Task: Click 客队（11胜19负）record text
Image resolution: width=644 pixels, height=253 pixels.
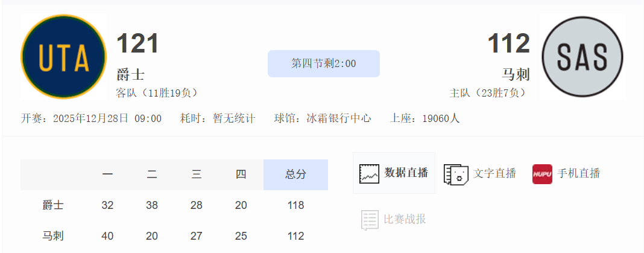Action: (157, 93)
